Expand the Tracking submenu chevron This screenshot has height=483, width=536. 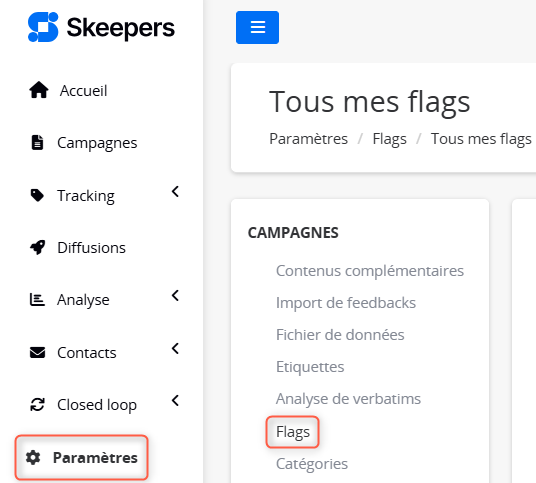[175, 192]
